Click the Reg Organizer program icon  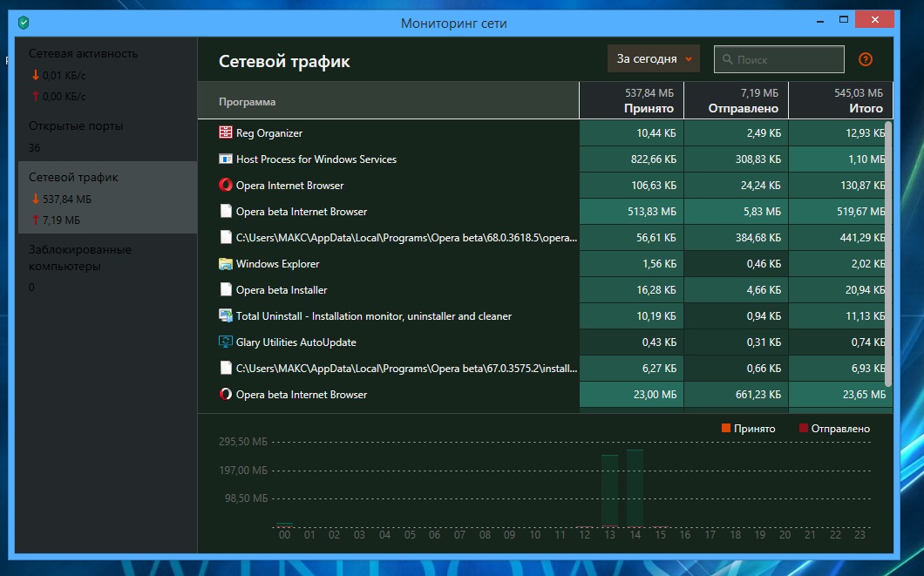tap(226, 133)
